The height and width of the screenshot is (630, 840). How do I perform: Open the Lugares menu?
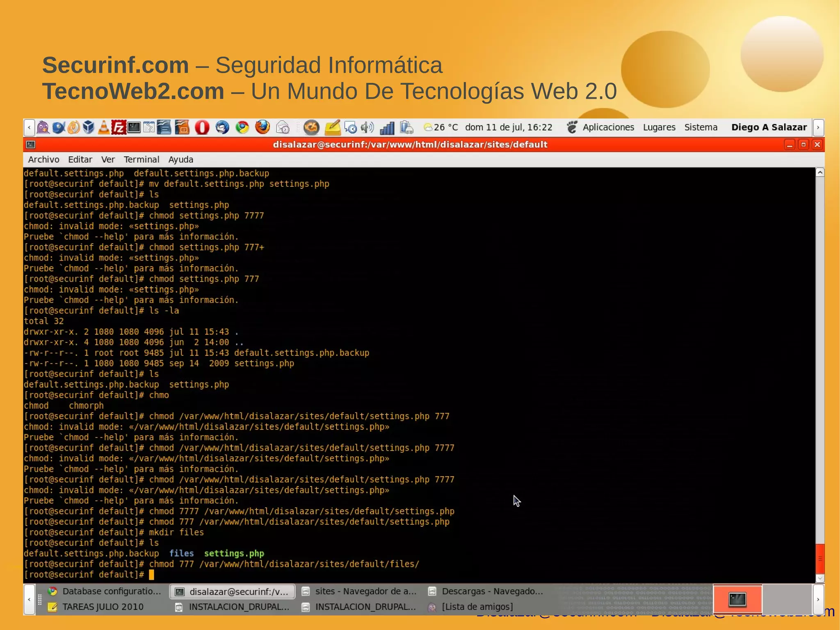[x=659, y=127]
